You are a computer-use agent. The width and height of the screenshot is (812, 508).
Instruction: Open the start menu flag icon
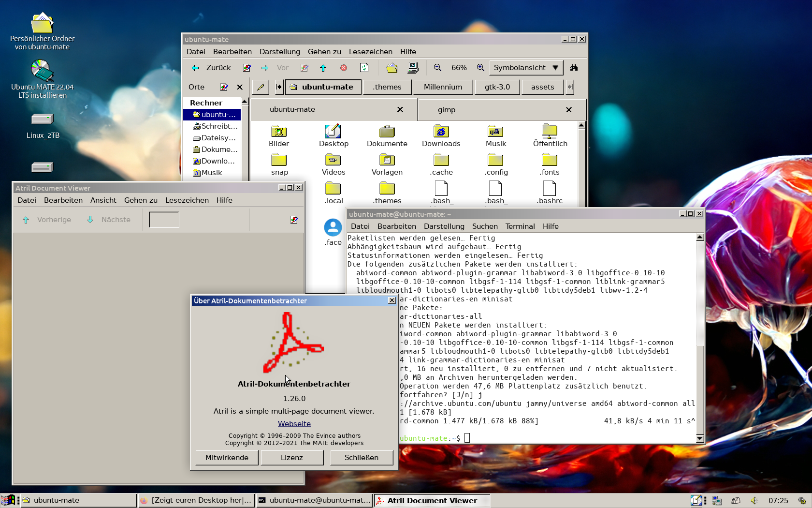coord(8,500)
